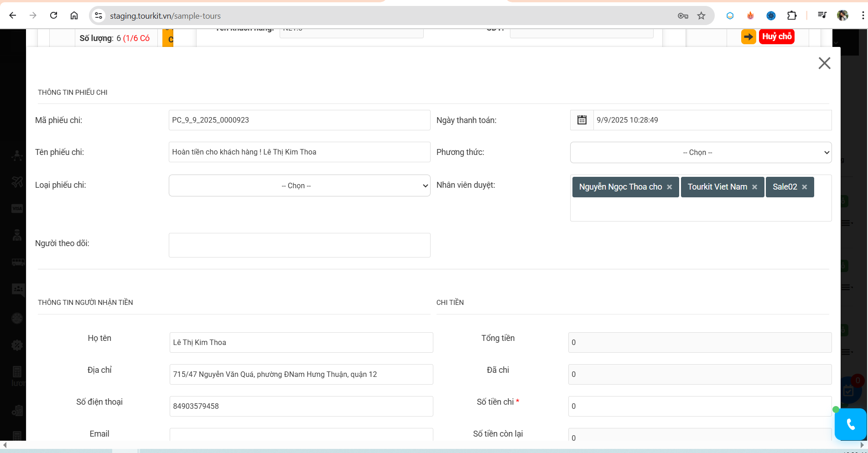The height and width of the screenshot is (453, 868).
Task: Click the Số tiền chi input
Action: point(700,406)
